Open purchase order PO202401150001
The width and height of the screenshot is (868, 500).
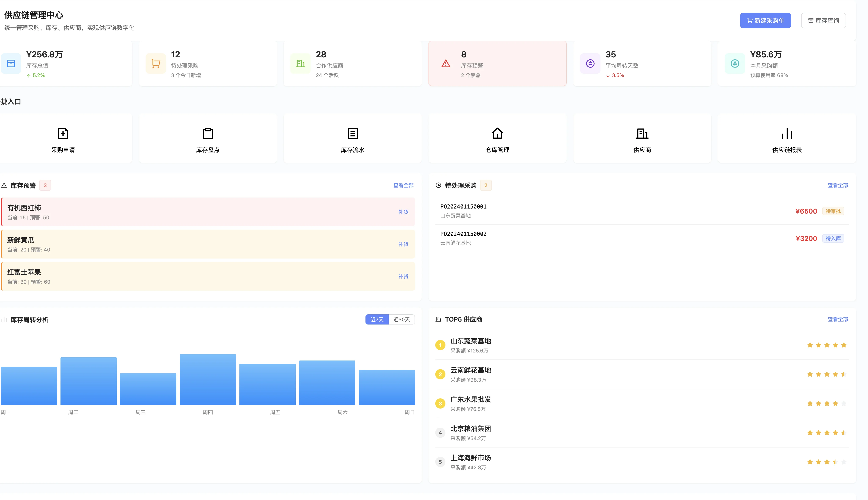click(x=463, y=206)
